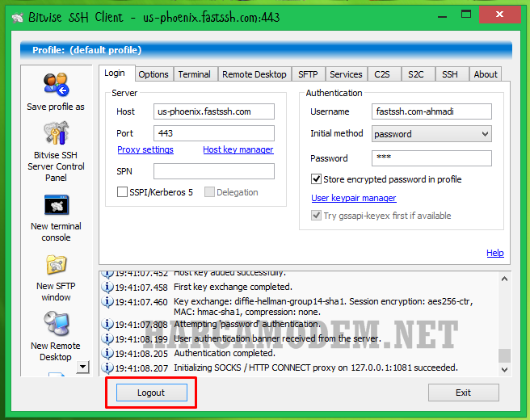Click the Help link
The height and width of the screenshot is (420, 530).
(495, 253)
